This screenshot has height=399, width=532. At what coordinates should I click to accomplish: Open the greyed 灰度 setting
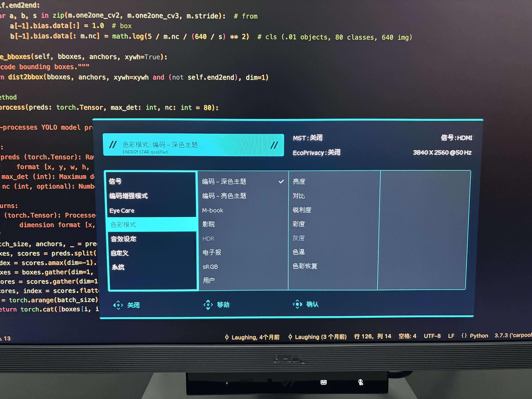coord(299,238)
